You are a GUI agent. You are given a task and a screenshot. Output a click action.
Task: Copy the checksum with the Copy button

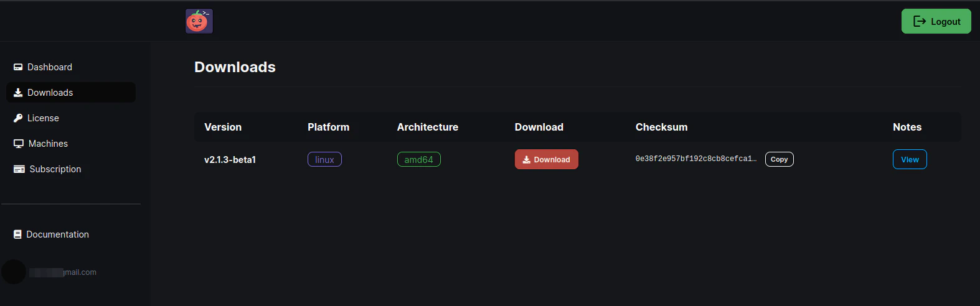click(779, 159)
